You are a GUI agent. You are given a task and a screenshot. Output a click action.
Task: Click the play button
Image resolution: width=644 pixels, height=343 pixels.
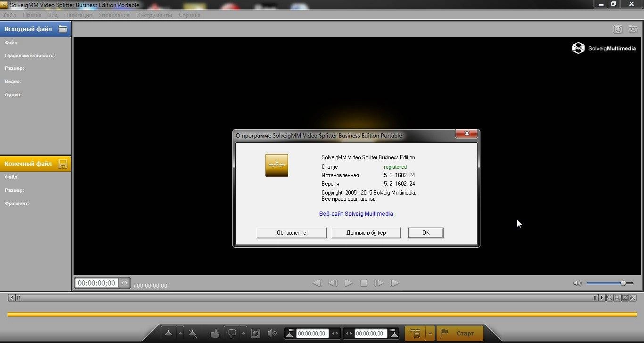pos(348,283)
